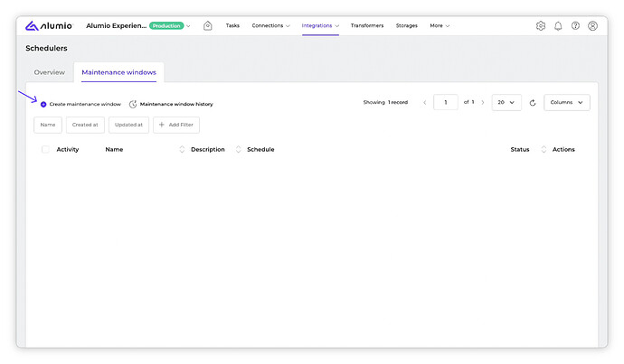This screenshot has height=364, width=624.
Task: Refresh the maintenance windows list
Action: [533, 103]
